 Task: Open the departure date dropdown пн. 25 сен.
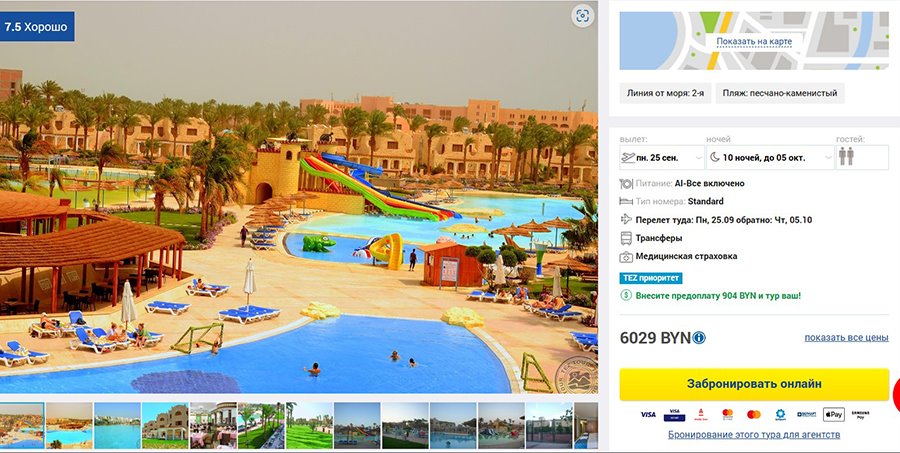662,157
